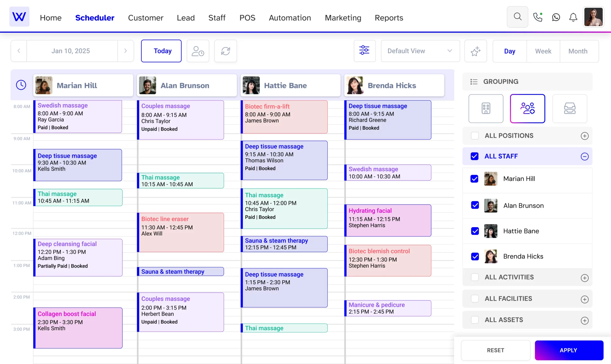Screen dimensions: 611x364
Task: Expand ALL ACTIVITIES section in grouping
Action: pos(585,277)
